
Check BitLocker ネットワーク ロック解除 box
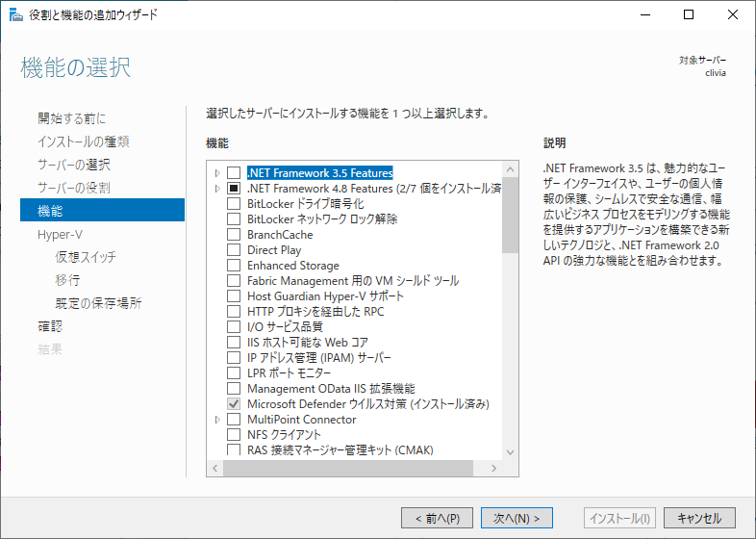pos(234,219)
